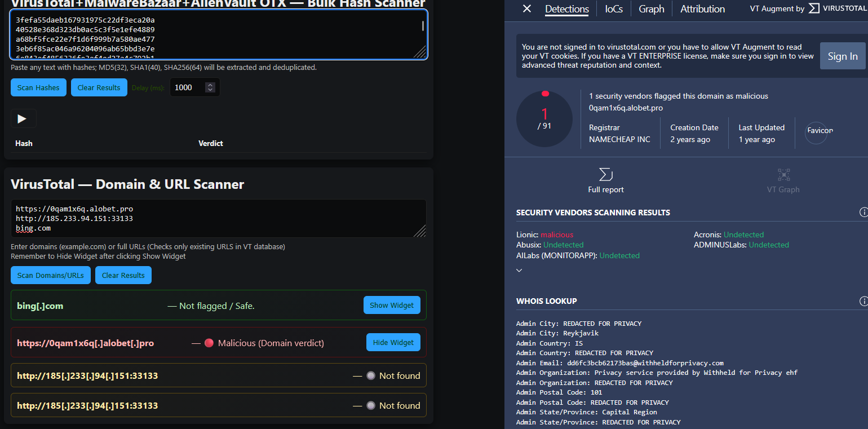The width and height of the screenshot is (868, 429).
Task: Click the Verdict column header
Action: (211, 143)
